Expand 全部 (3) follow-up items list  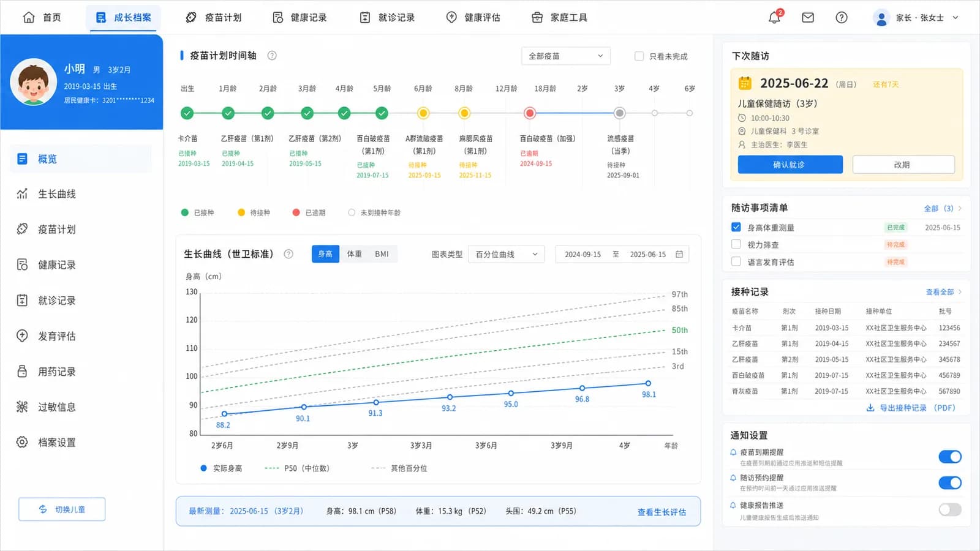click(x=943, y=208)
